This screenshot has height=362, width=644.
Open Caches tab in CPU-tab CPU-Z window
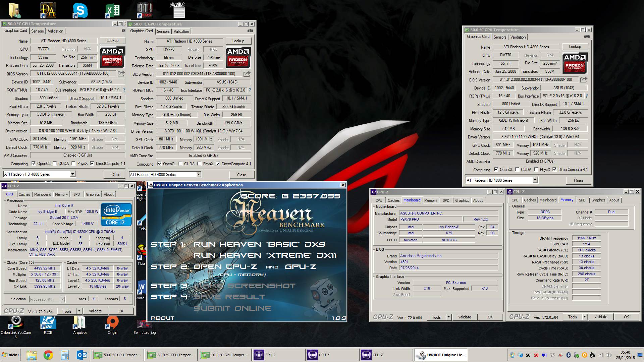tap(24, 194)
